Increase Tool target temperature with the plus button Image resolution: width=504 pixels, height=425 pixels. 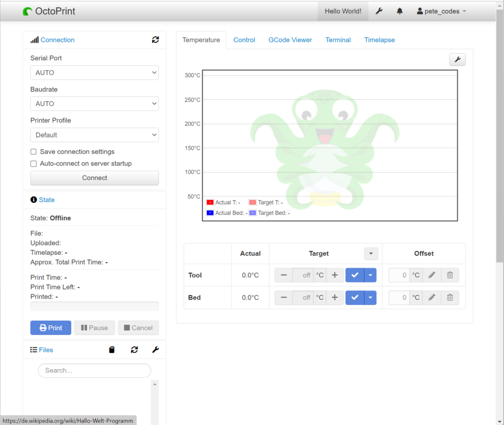point(335,275)
